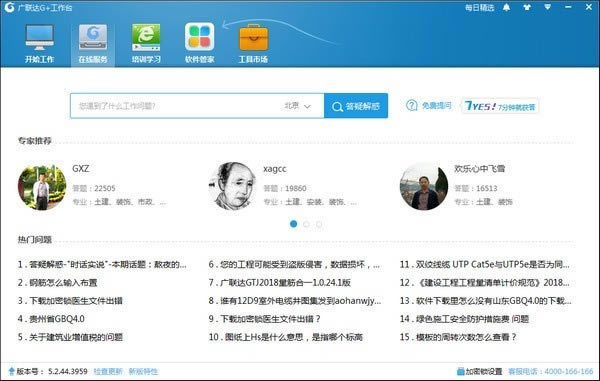
Task: Open 培训学习 training icon
Action: 146,37
